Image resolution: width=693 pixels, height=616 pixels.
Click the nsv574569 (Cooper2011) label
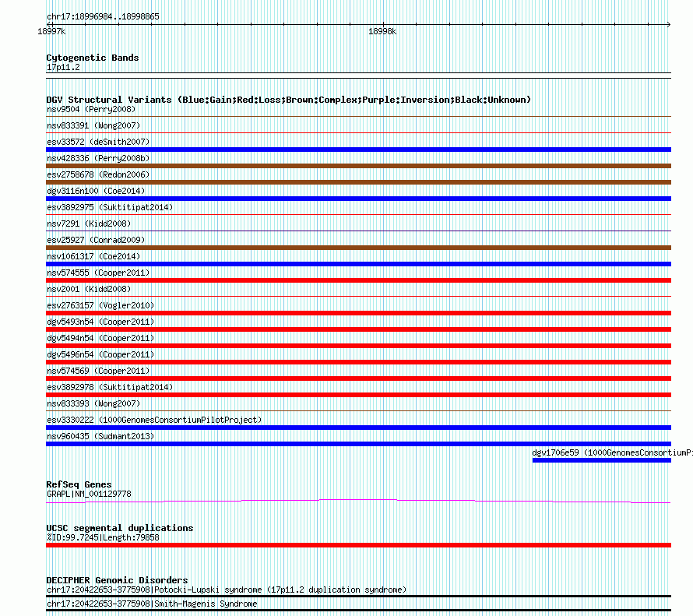(98, 371)
